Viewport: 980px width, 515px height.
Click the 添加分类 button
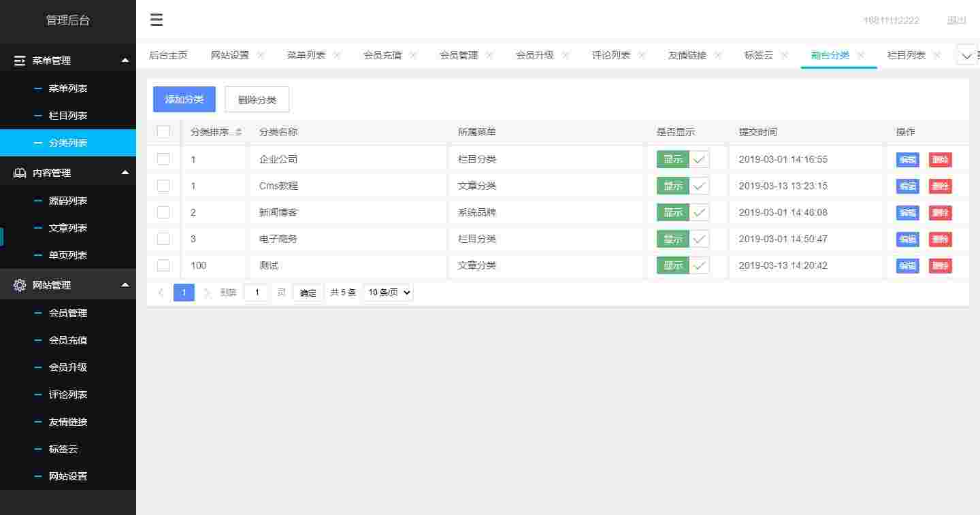click(184, 99)
